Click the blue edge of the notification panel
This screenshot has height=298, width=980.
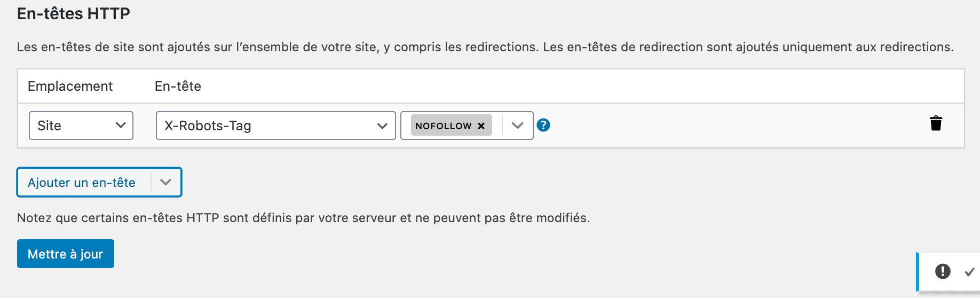click(918, 271)
